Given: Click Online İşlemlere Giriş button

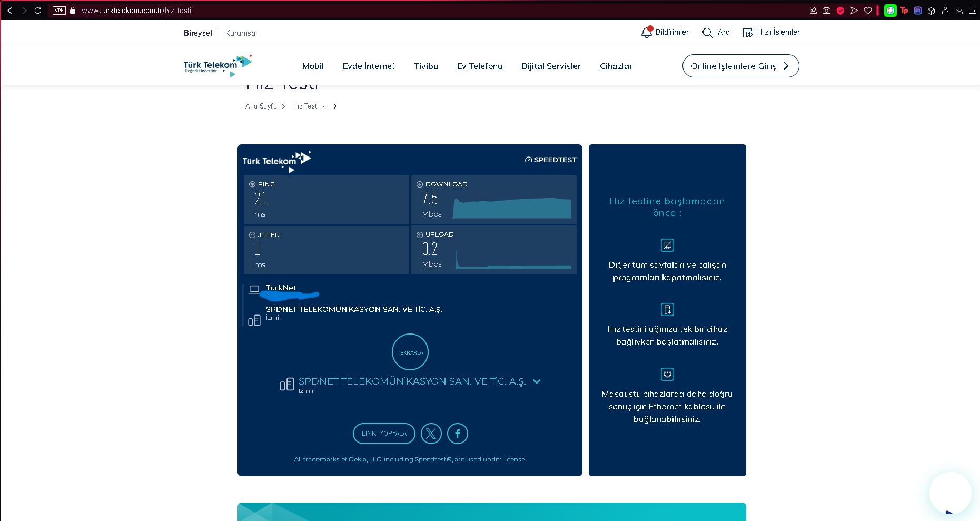Looking at the screenshot, I should pyautogui.click(x=740, y=66).
